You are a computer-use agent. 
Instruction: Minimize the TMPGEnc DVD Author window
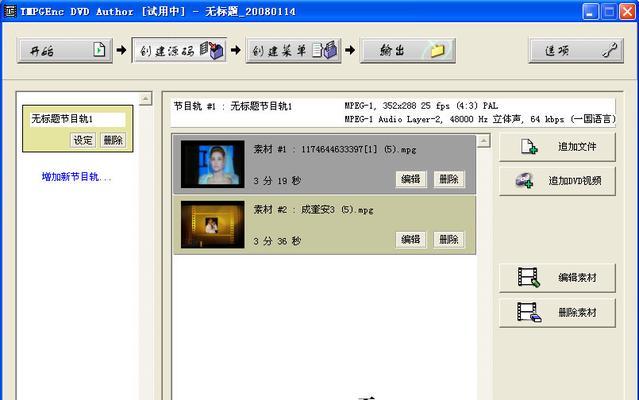(590, 11)
